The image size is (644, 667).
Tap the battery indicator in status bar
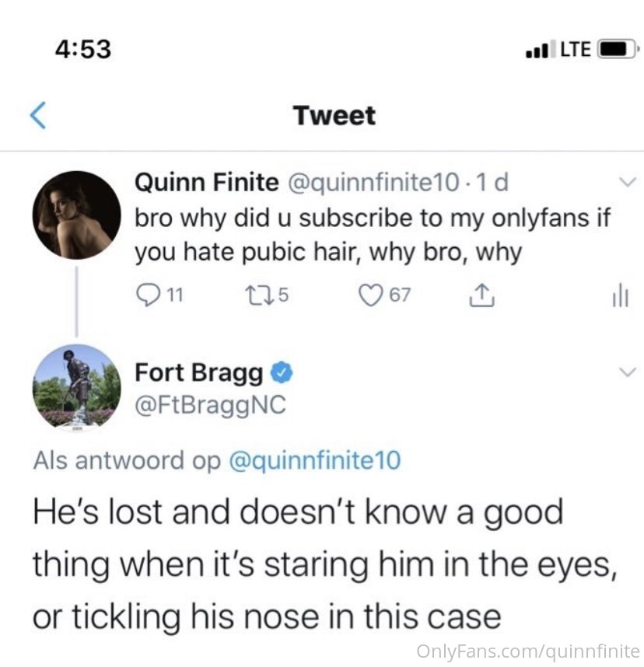pos(615,49)
